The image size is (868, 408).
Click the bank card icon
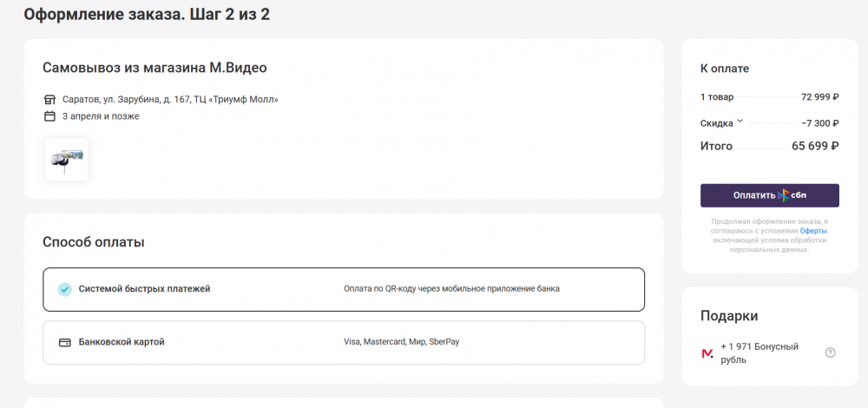[64, 342]
